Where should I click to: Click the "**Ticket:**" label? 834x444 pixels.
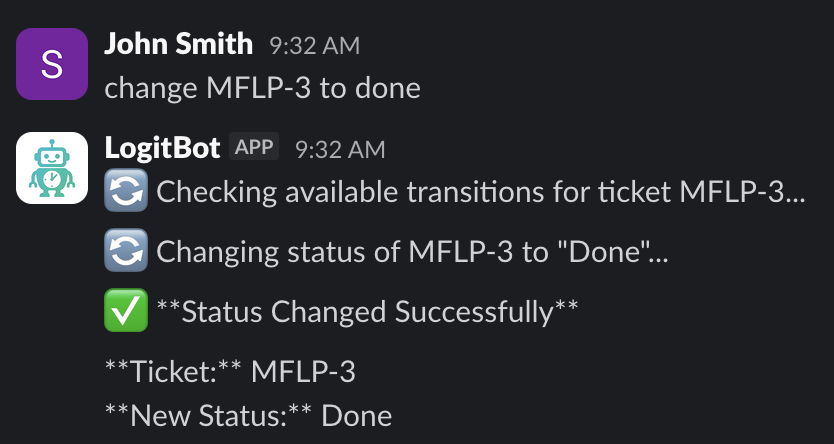pyautogui.click(x=173, y=372)
